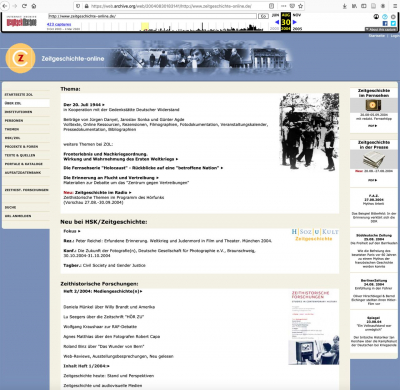Open reader view icon in address bar
The image size is (400, 390).
tap(271, 6)
